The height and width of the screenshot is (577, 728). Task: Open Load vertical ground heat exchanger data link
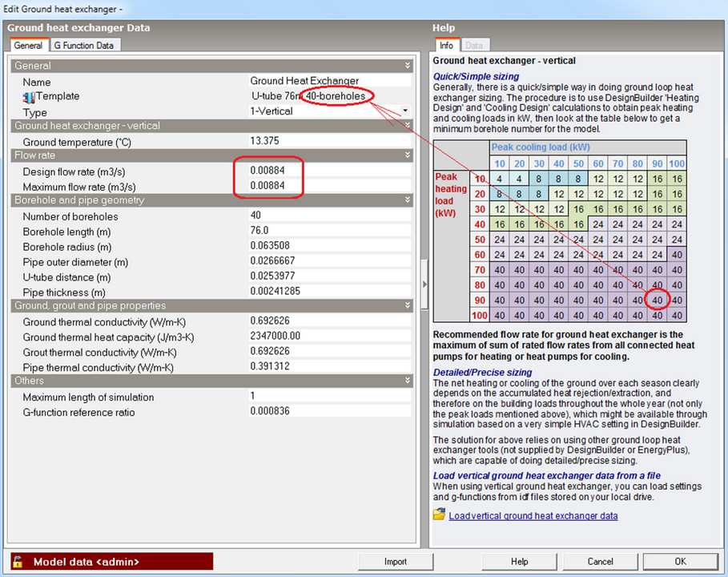click(533, 515)
